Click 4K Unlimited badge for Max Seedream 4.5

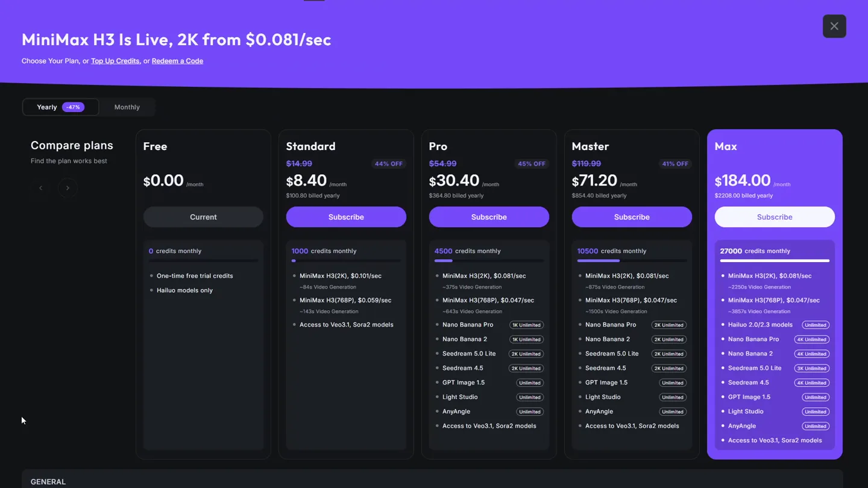point(812,383)
